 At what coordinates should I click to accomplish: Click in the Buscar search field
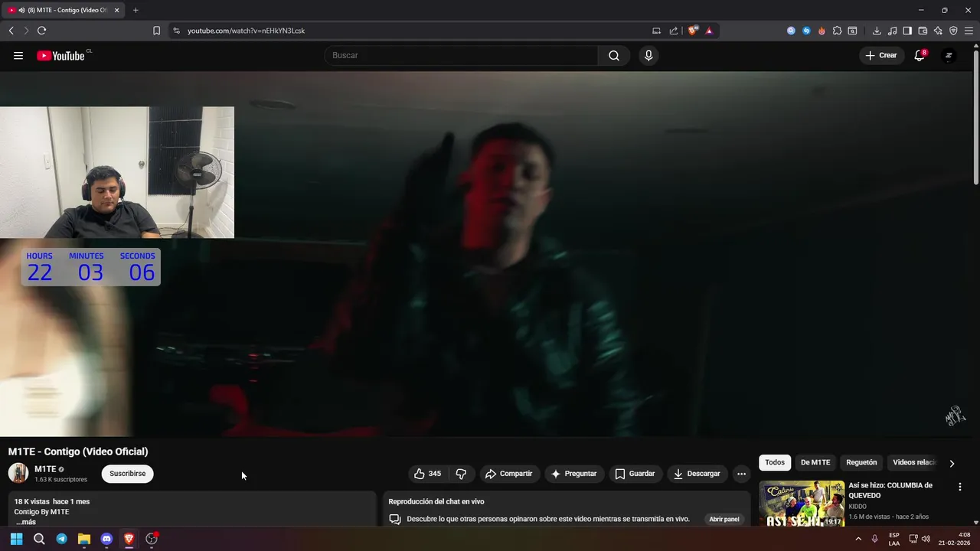click(x=461, y=55)
